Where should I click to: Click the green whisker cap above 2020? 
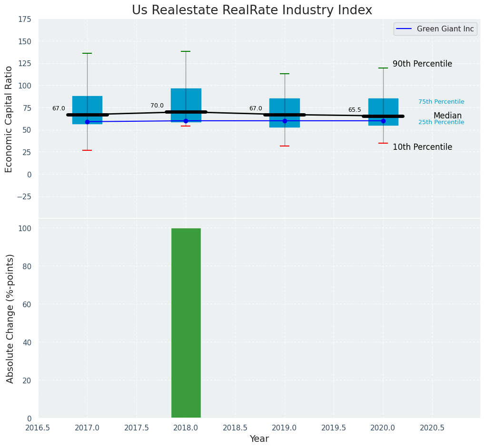click(383, 68)
